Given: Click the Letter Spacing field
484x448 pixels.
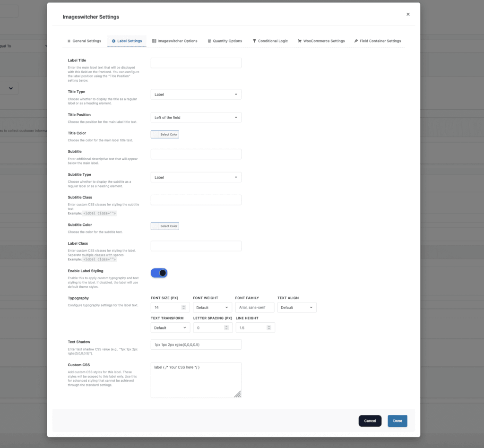Looking at the screenshot, I should 213,327.
